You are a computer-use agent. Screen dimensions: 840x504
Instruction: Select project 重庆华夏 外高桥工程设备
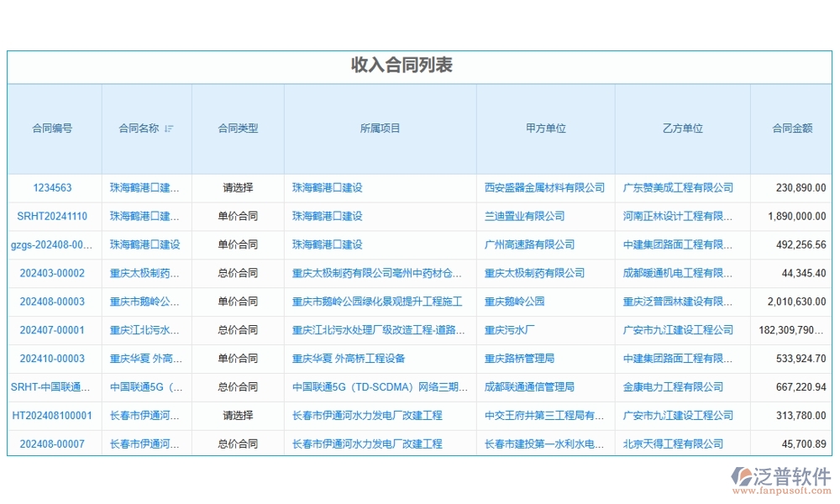(349, 358)
